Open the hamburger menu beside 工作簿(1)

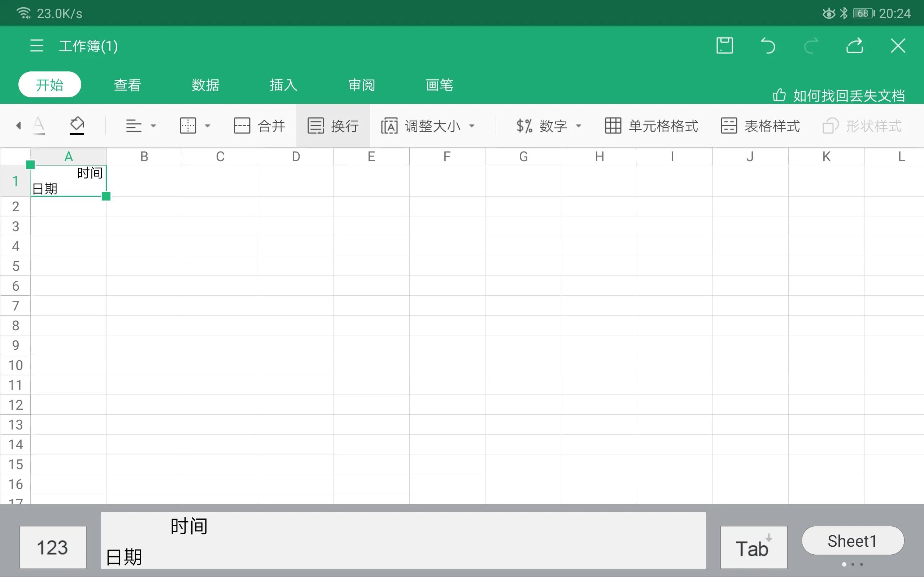click(x=36, y=45)
